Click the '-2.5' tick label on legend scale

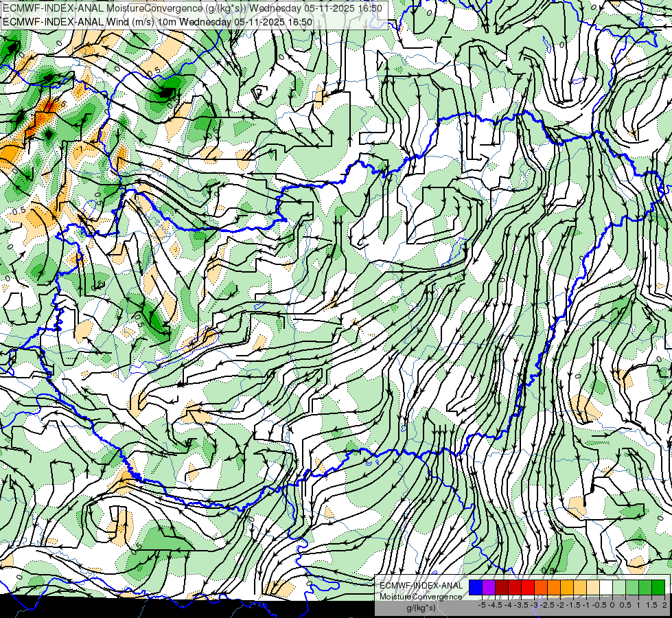coord(547,605)
